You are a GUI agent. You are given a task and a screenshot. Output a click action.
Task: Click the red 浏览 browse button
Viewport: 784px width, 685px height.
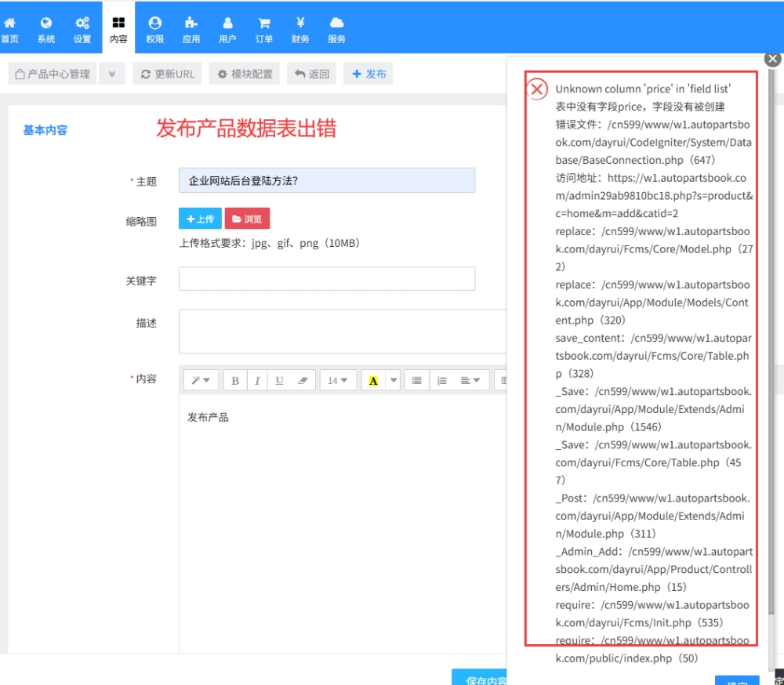pyautogui.click(x=247, y=219)
